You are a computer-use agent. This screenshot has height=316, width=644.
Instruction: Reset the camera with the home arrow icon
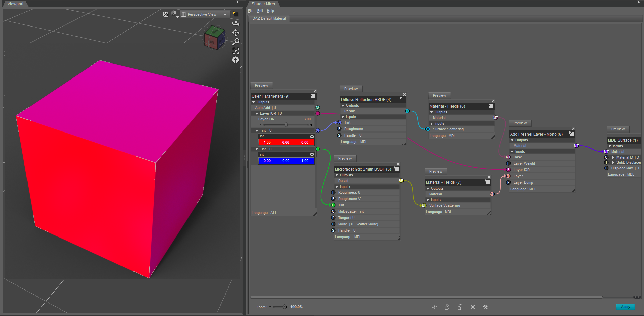click(236, 60)
